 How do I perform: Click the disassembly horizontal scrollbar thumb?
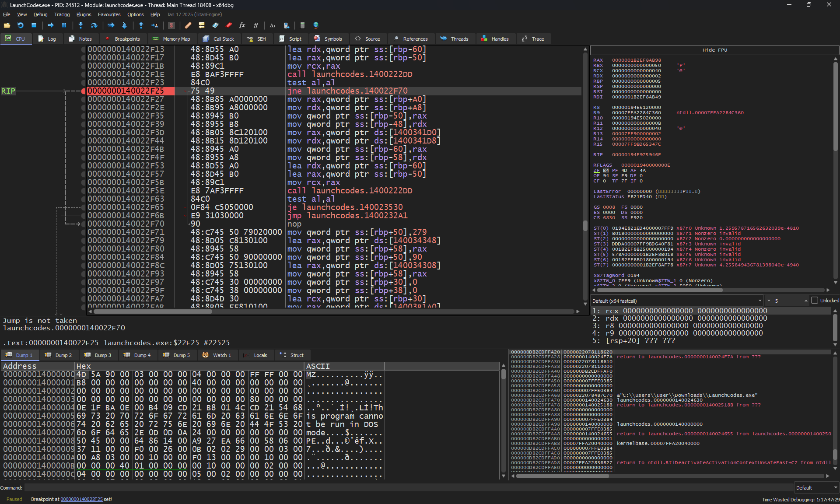pyautogui.click(x=153, y=311)
